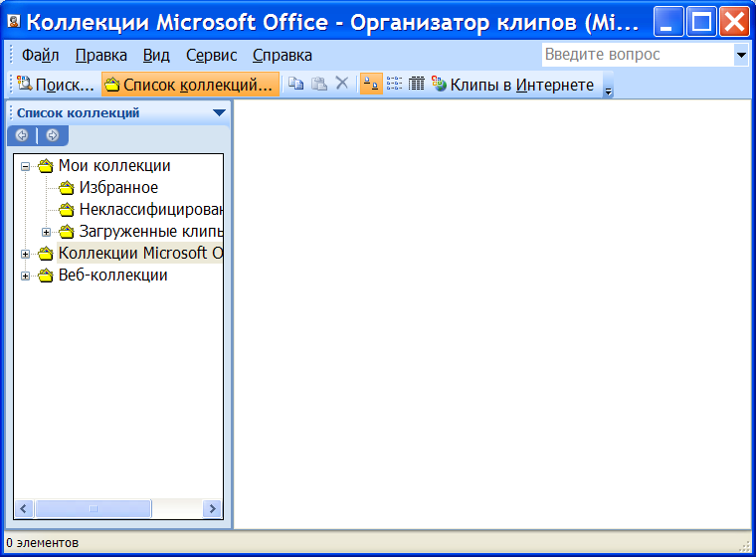Click the Введите вопрос help field
756x557 pixels.
coord(638,55)
